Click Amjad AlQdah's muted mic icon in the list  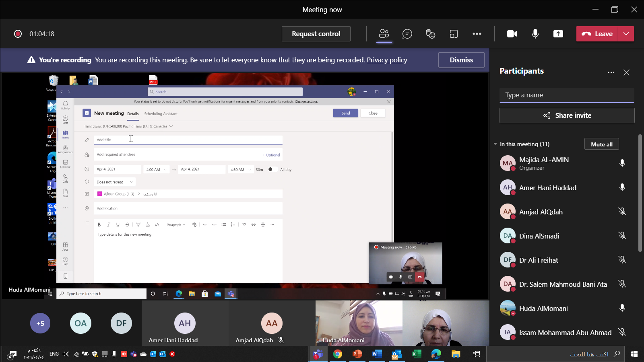click(x=622, y=211)
